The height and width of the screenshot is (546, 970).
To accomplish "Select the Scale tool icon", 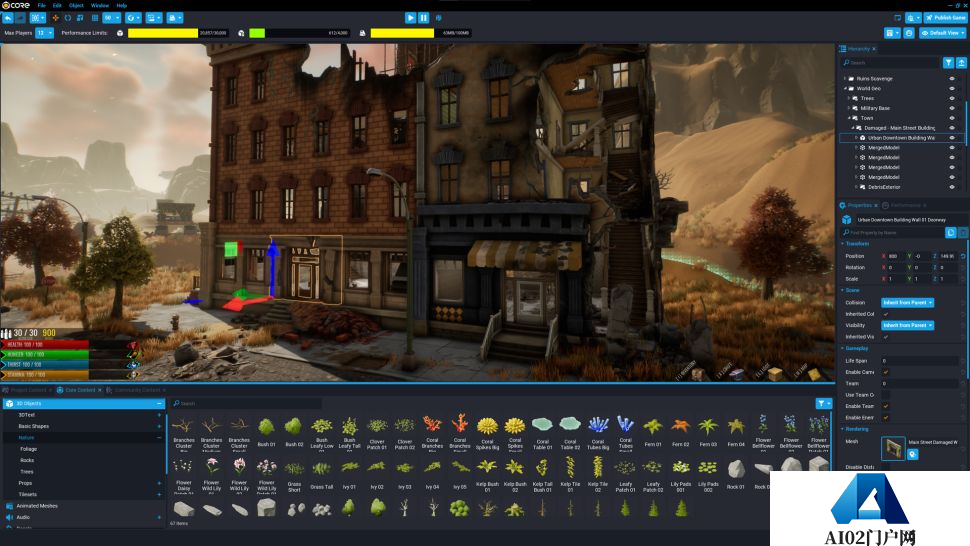I will point(80,18).
